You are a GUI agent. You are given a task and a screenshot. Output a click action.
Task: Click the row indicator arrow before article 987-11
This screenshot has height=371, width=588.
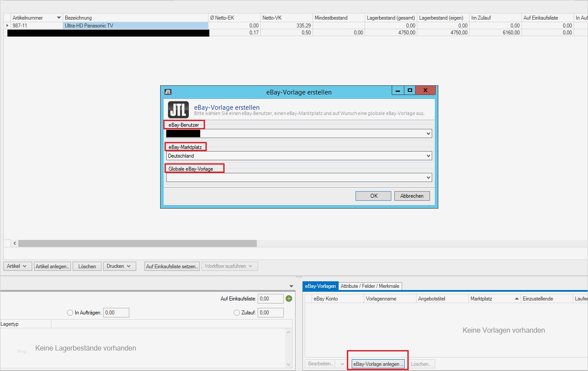(x=7, y=26)
